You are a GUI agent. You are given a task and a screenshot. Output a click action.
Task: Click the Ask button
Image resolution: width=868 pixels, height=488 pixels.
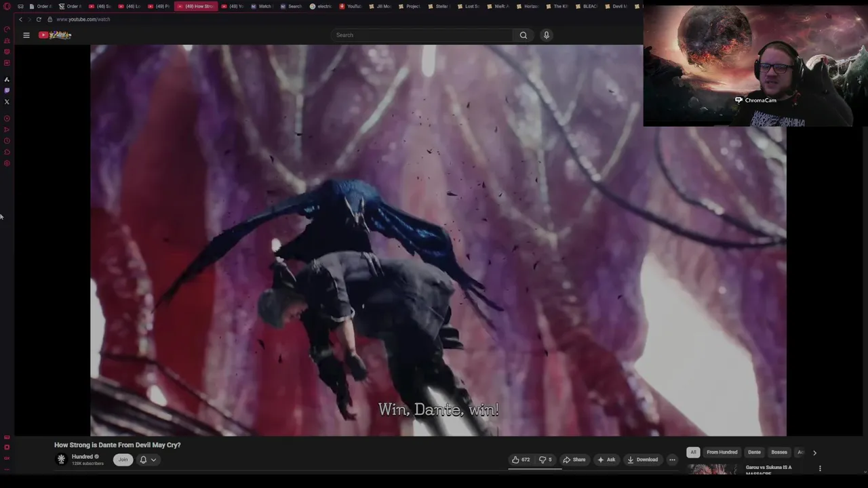coord(606,460)
